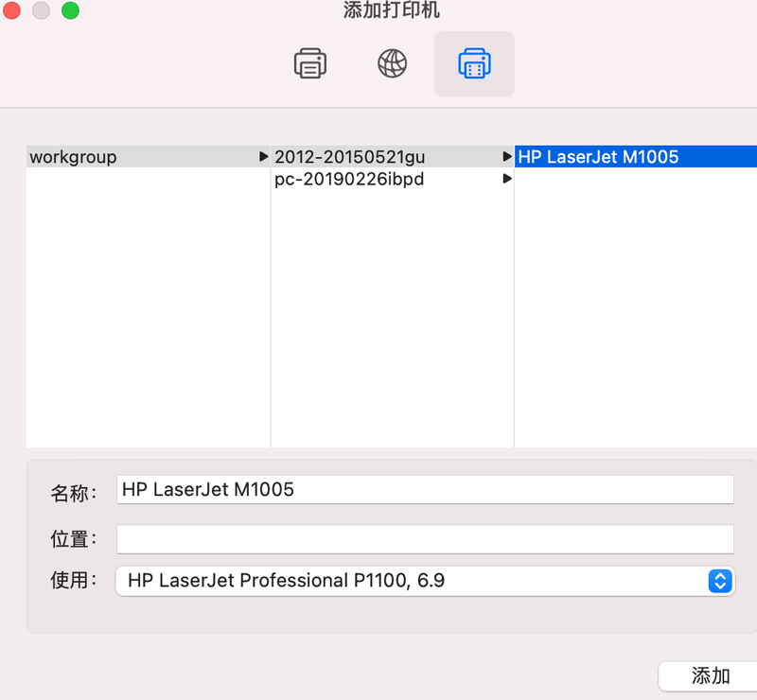Expand the arrow beside pc-20190226ibpd
This screenshot has height=700, width=757.
pyautogui.click(x=507, y=179)
